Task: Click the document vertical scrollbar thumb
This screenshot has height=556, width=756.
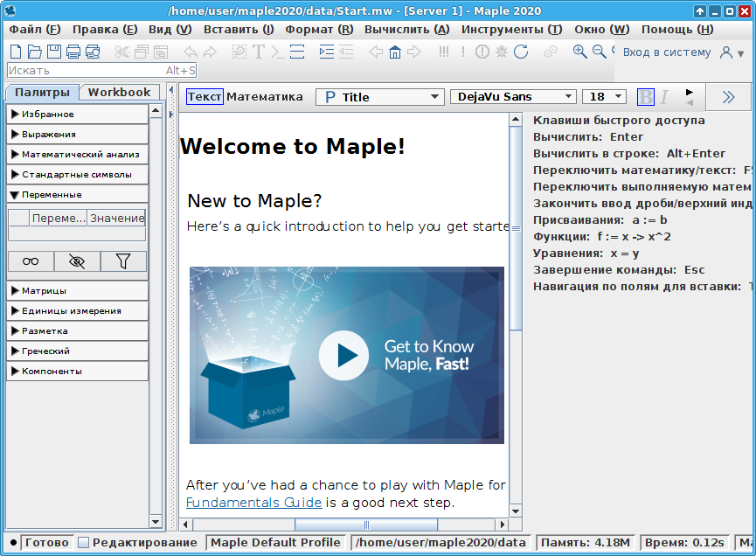Action: (x=516, y=228)
